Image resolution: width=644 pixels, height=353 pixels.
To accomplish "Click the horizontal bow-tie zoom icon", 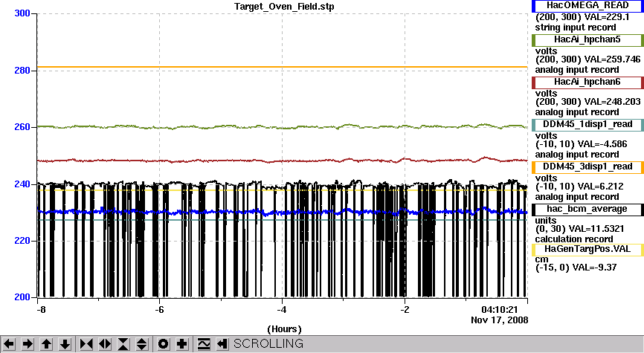I will pyautogui.click(x=86, y=343).
